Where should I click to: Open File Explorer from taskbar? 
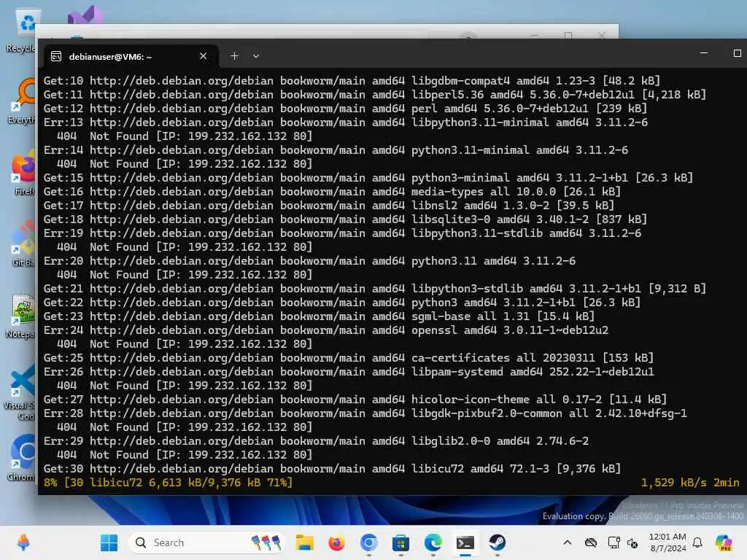304,542
